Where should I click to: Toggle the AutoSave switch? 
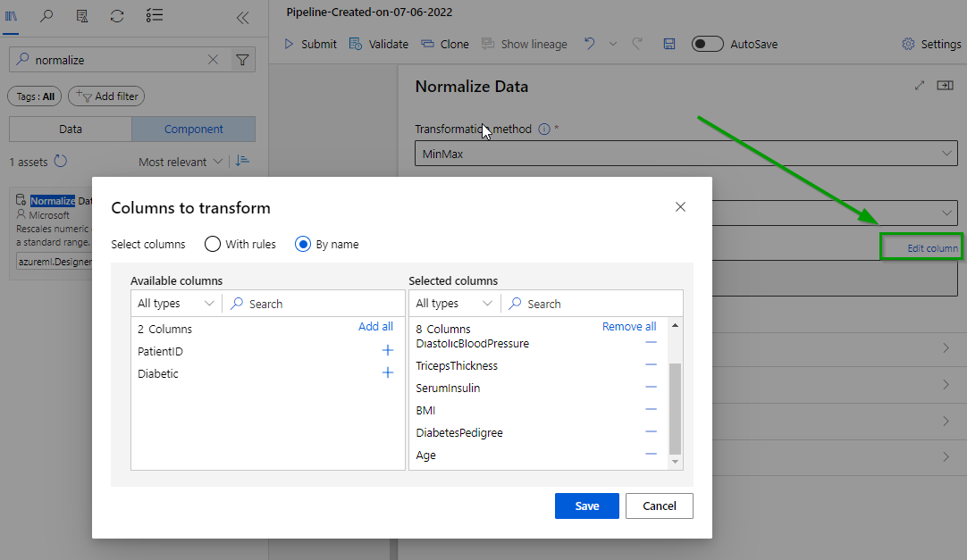coord(707,44)
